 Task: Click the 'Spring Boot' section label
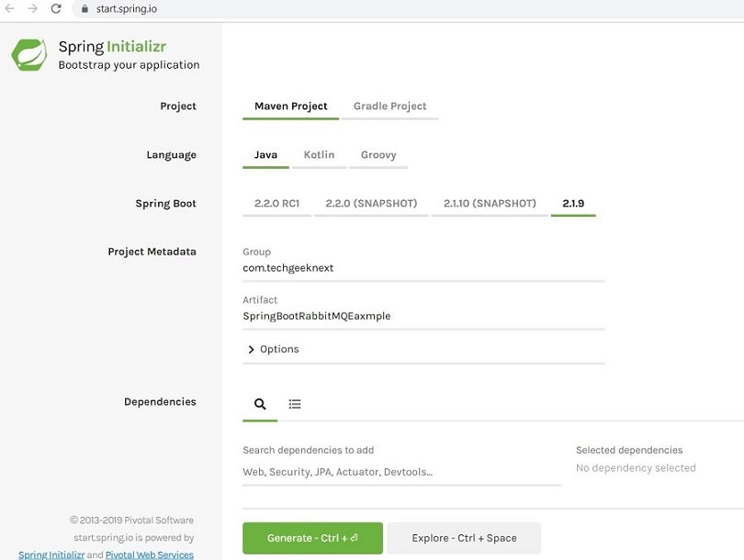tap(165, 204)
